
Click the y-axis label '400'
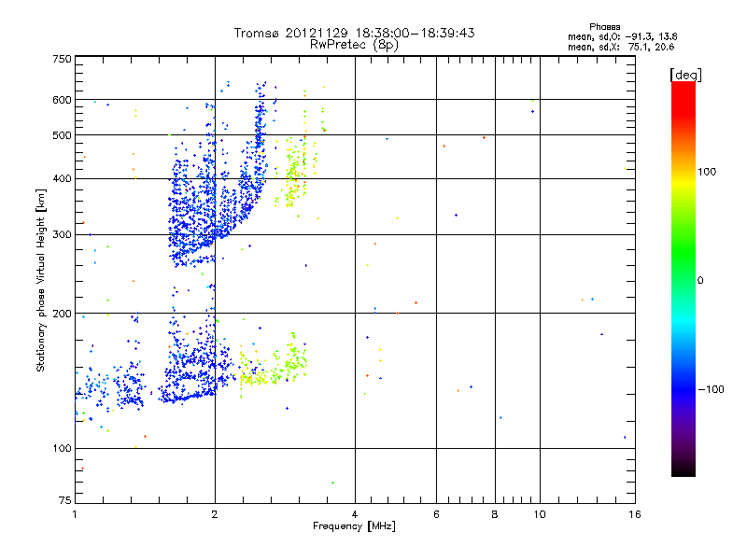coord(63,178)
